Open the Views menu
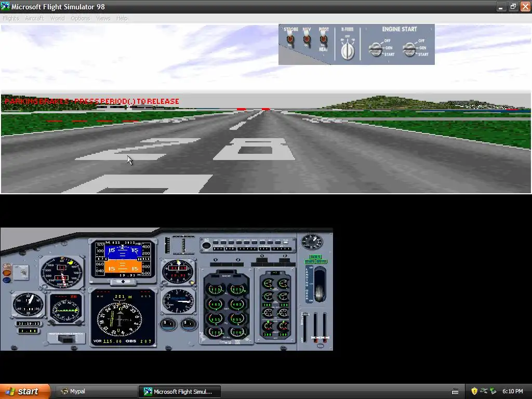 tap(103, 18)
